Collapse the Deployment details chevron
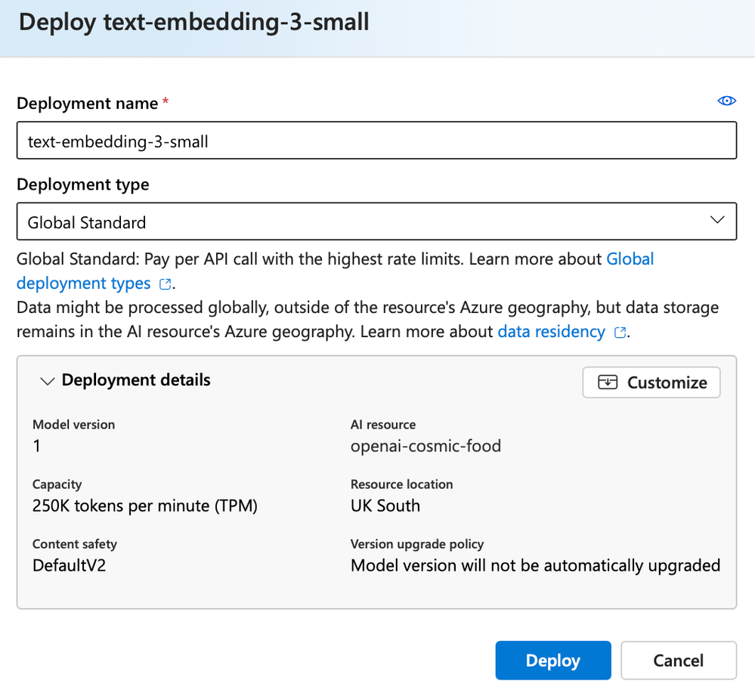755x700 pixels. pyautogui.click(x=47, y=381)
